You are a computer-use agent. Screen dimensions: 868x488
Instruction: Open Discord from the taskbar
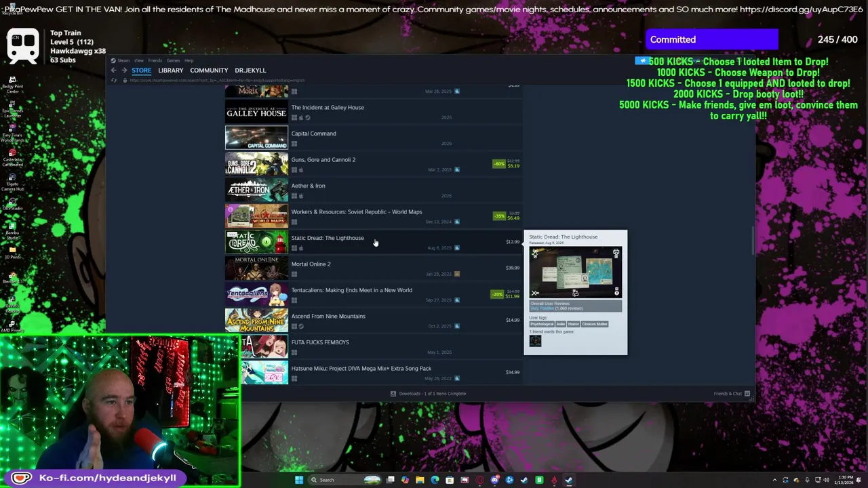coord(494,480)
